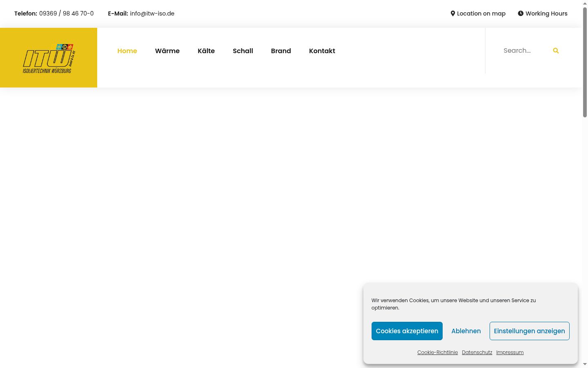Click the 'E-Mail:' label

click(118, 13)
